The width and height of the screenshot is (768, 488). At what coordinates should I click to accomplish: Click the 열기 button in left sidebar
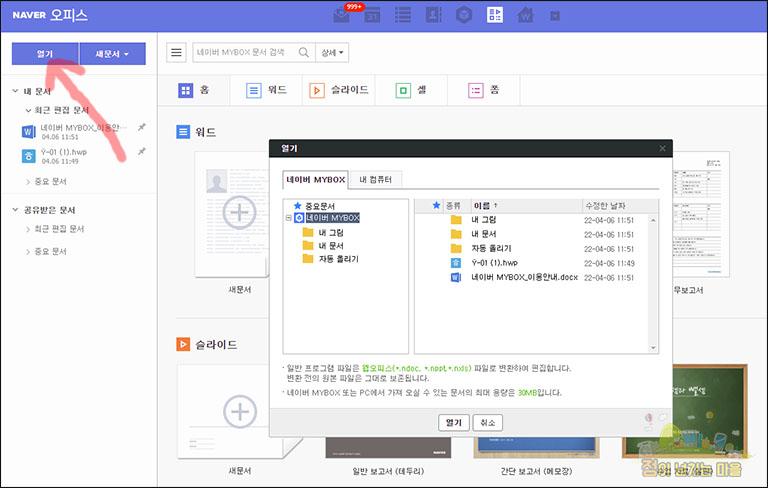[45, 53]
